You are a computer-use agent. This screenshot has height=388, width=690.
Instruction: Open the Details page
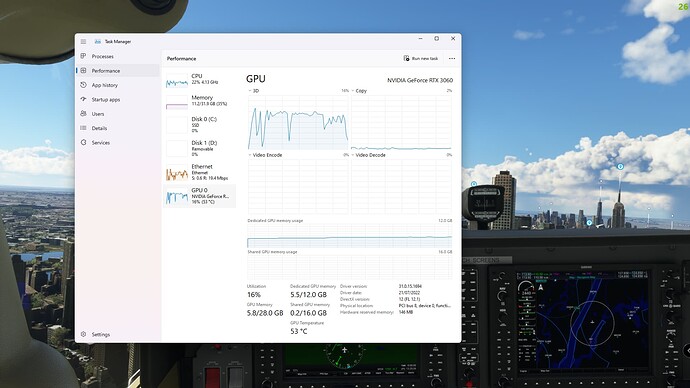pyautogui.click(x=117, y=128)
